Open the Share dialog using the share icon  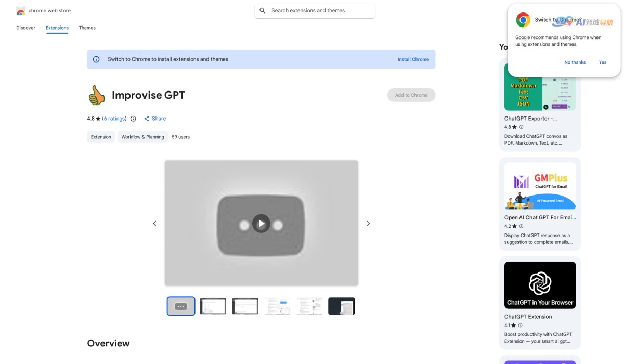click(146, 119)
